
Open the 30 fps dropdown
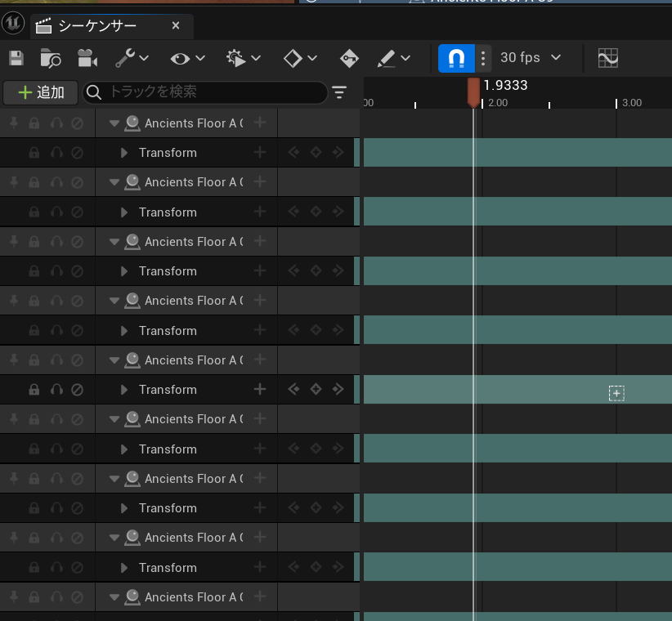coord(527,58)
